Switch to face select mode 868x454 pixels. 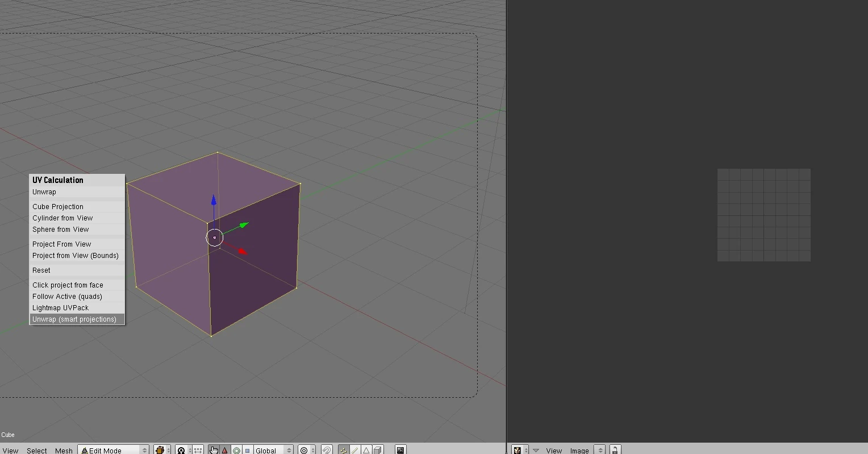(x=366, y=450)
